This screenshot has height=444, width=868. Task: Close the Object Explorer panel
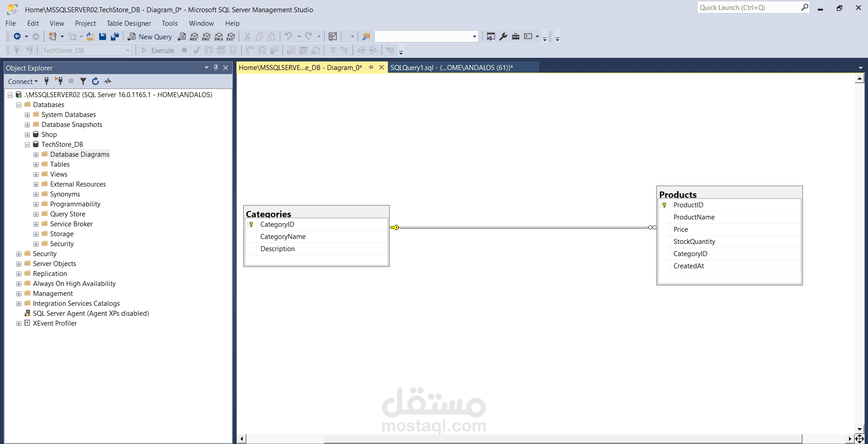[226, 68]
